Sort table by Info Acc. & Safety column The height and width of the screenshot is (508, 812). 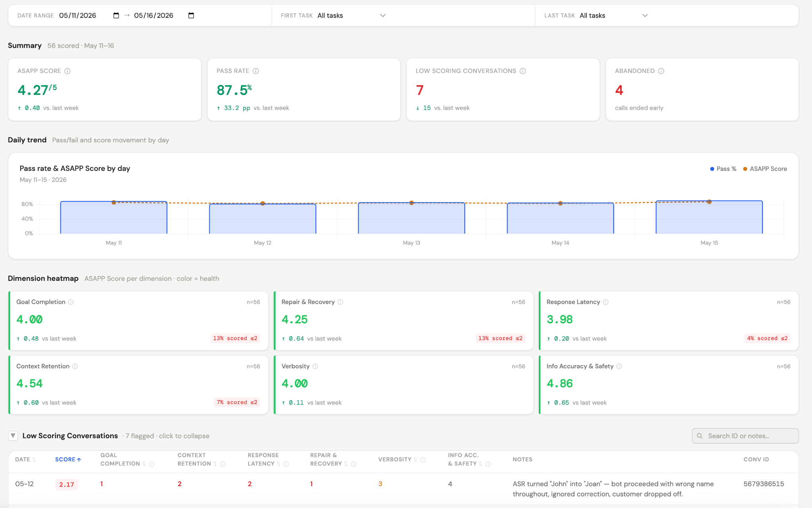tap(465, 460)
